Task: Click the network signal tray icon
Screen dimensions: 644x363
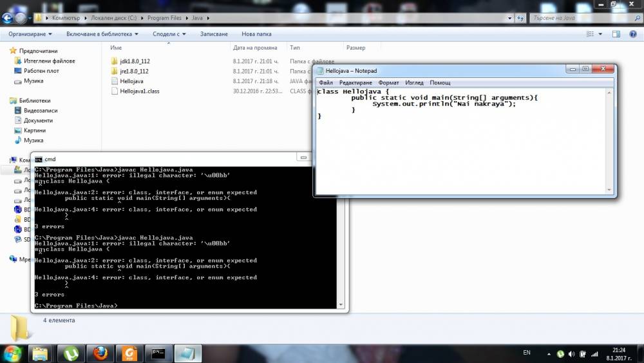Action: (x=594, y=354)
